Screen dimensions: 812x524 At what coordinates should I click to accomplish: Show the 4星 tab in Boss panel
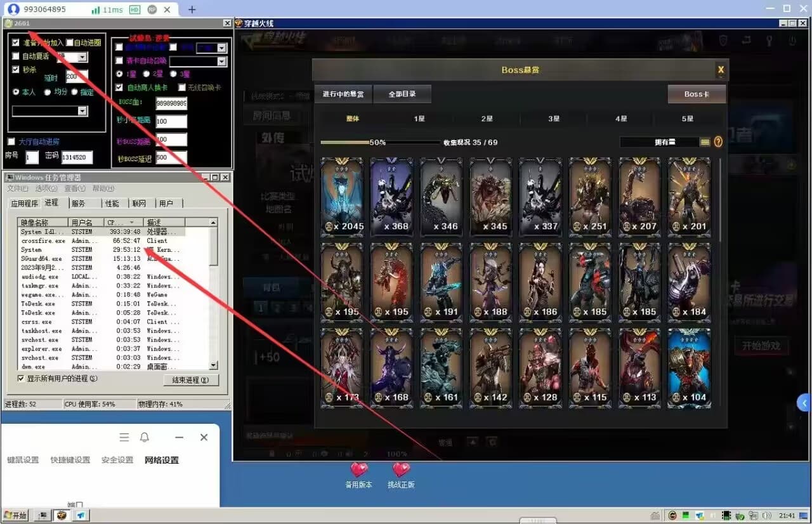pos(621,119)
